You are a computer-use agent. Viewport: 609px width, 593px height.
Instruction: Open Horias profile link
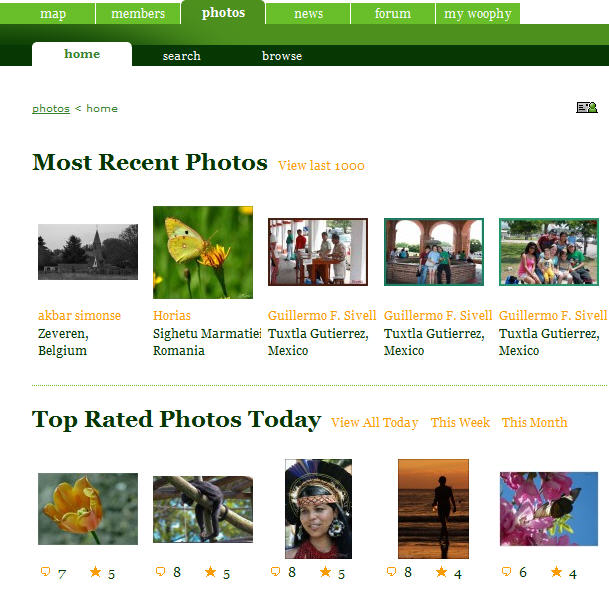[172, 315]
